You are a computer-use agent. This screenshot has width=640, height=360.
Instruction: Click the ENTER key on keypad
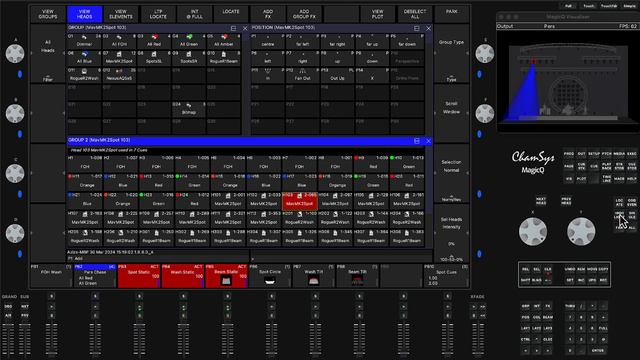coord(598,351)
